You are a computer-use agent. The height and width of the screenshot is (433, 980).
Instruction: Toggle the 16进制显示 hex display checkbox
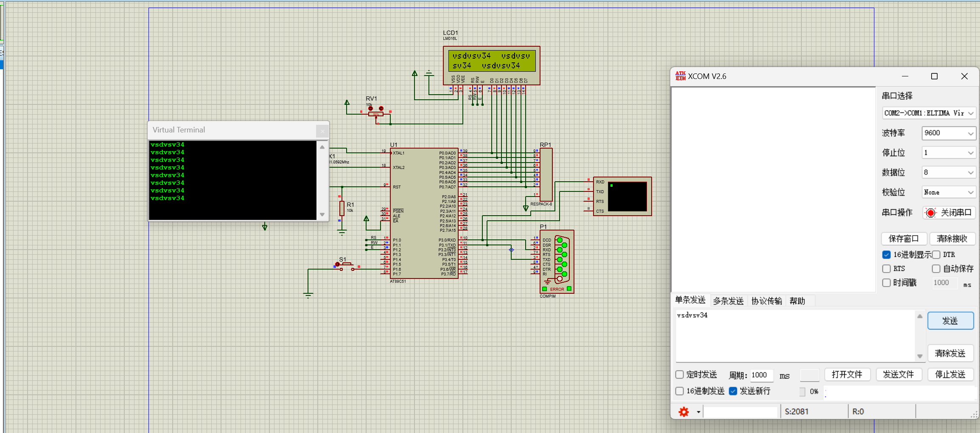click(x=886, y=255)
